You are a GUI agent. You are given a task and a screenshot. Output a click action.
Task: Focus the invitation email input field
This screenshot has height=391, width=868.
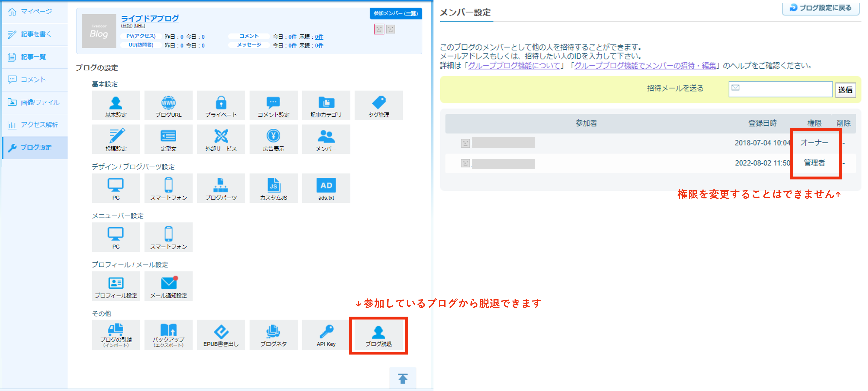780,89
